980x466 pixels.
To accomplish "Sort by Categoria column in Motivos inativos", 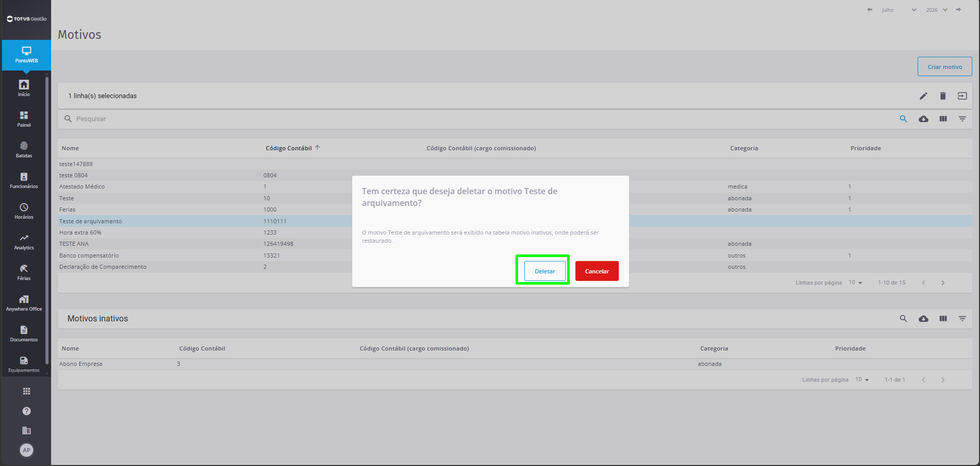I will (714, 348).
